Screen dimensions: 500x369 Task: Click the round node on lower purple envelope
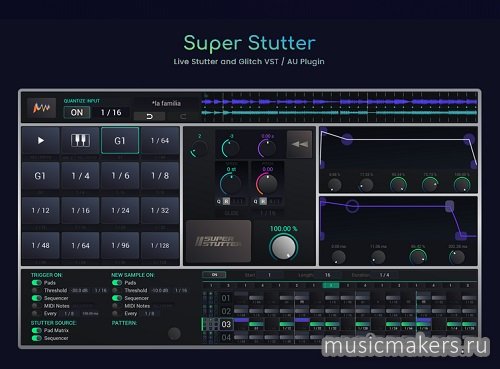[352, 206]
